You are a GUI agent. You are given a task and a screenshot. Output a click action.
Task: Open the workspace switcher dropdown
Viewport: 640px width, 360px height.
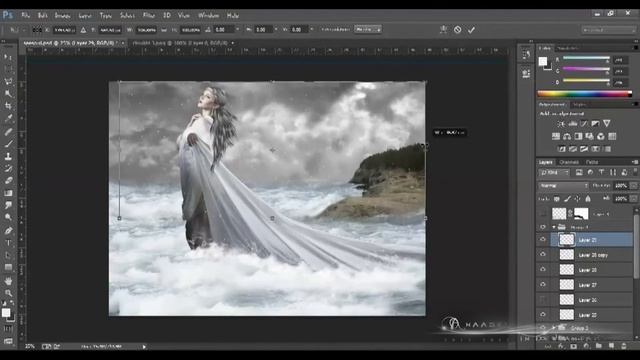pos(608,30)
